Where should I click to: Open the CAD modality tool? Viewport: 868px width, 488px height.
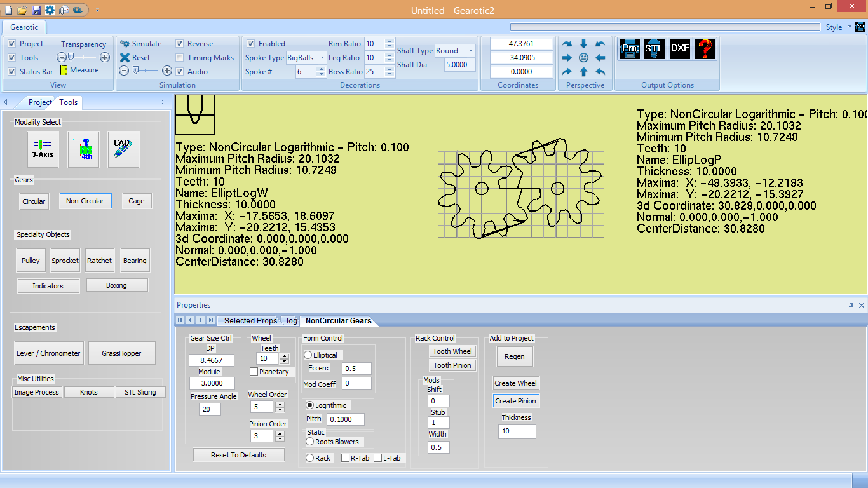pos(123,149)
